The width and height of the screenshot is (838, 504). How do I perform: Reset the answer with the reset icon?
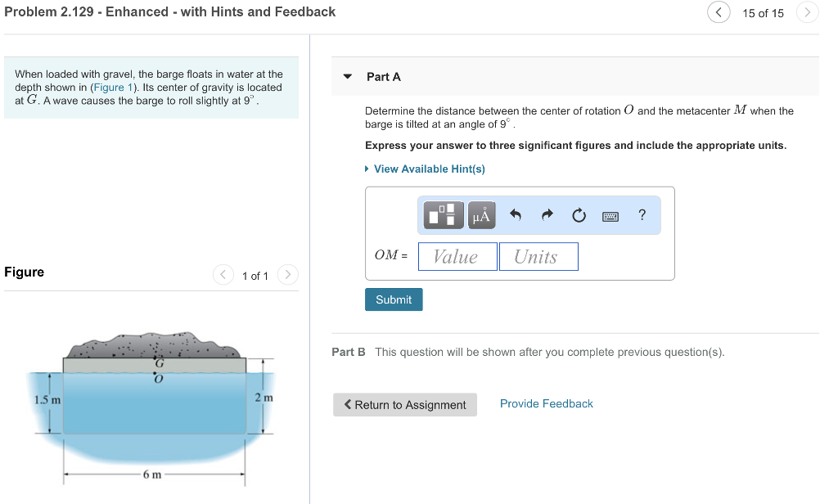point(579,214)
